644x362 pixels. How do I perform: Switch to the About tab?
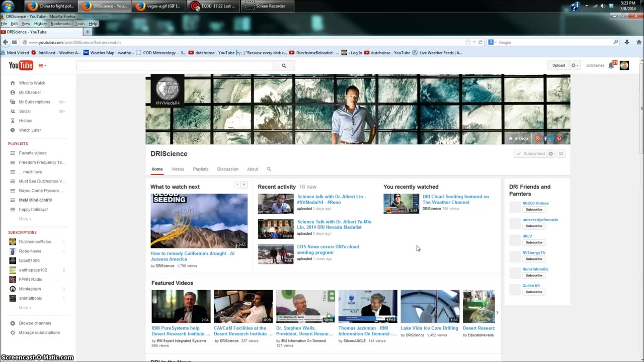pyautogui.click(x=253, y=169)
